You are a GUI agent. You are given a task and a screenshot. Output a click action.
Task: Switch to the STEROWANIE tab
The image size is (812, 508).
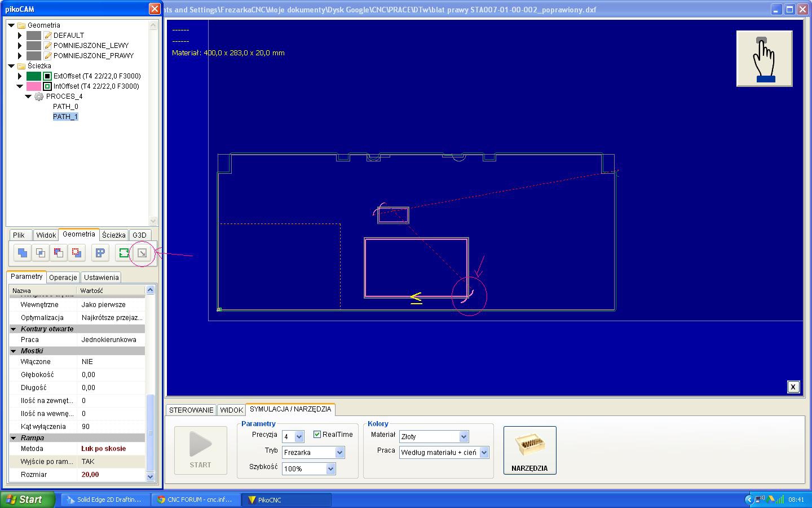[x=191, y=410]
